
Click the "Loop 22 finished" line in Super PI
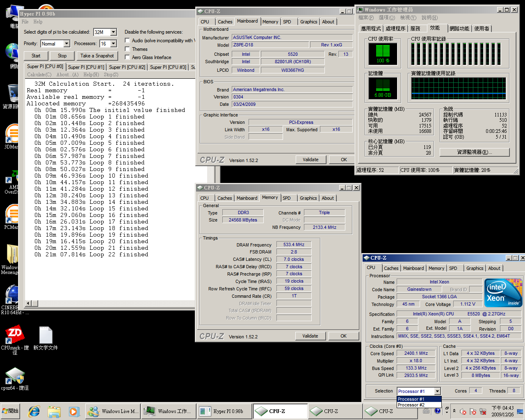click(91, 254)
